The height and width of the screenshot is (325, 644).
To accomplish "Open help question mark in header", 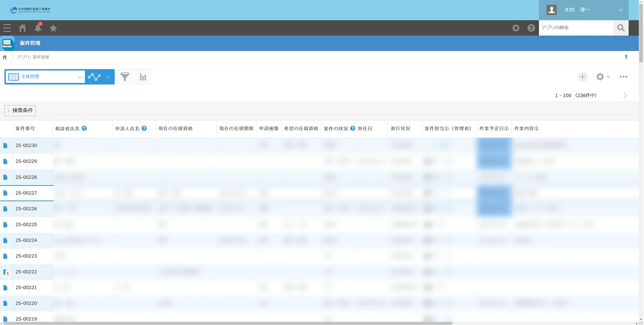I will [531, 28].
